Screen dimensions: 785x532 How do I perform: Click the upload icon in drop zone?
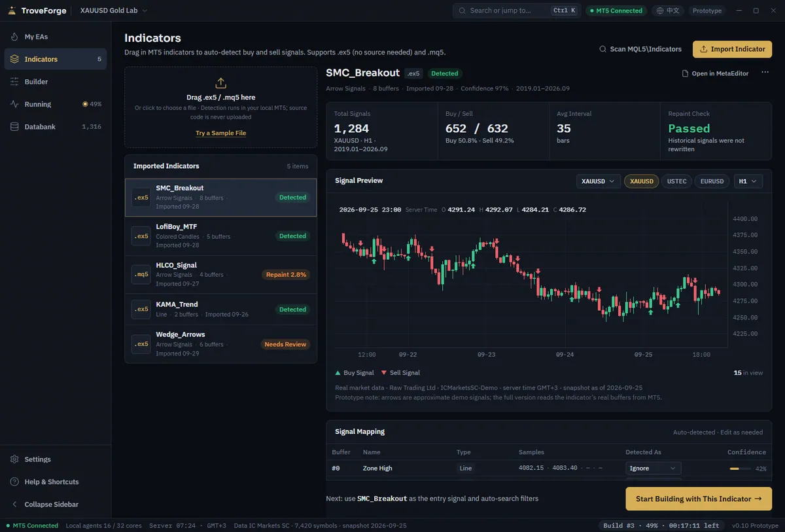[220, 83]
